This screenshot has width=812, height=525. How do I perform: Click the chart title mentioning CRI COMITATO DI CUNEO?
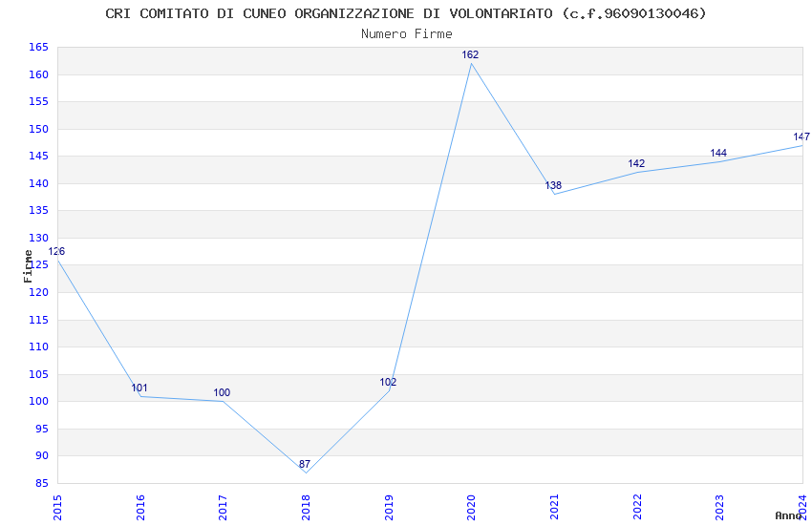point(405,13)
